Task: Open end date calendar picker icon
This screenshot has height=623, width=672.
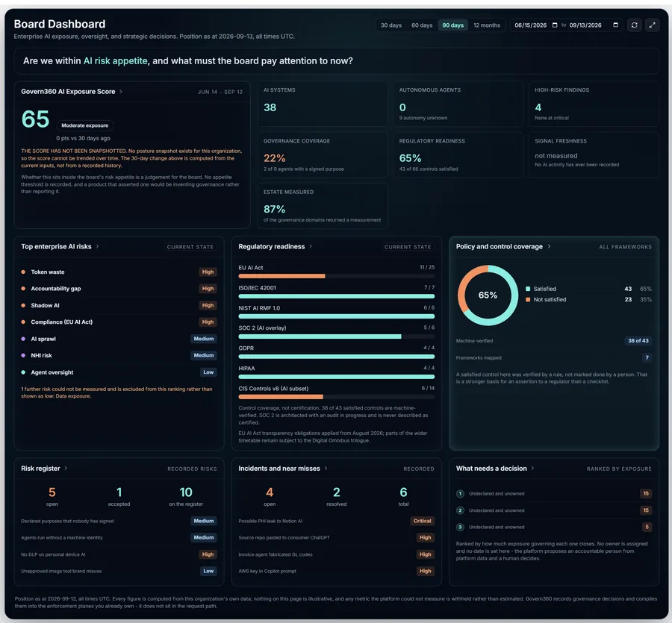Action: click(615, 25)
